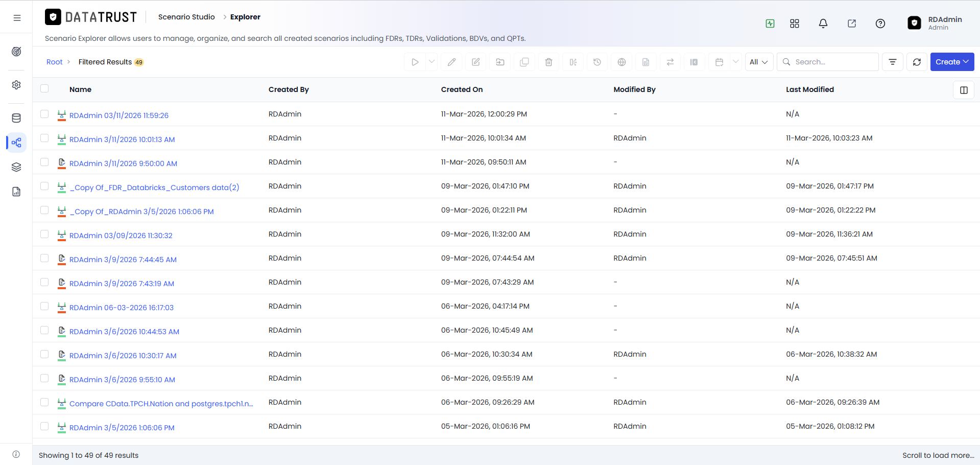980x465 pixels.
Task: Click the edit note toolbar icon
Action: click(476, 62)
